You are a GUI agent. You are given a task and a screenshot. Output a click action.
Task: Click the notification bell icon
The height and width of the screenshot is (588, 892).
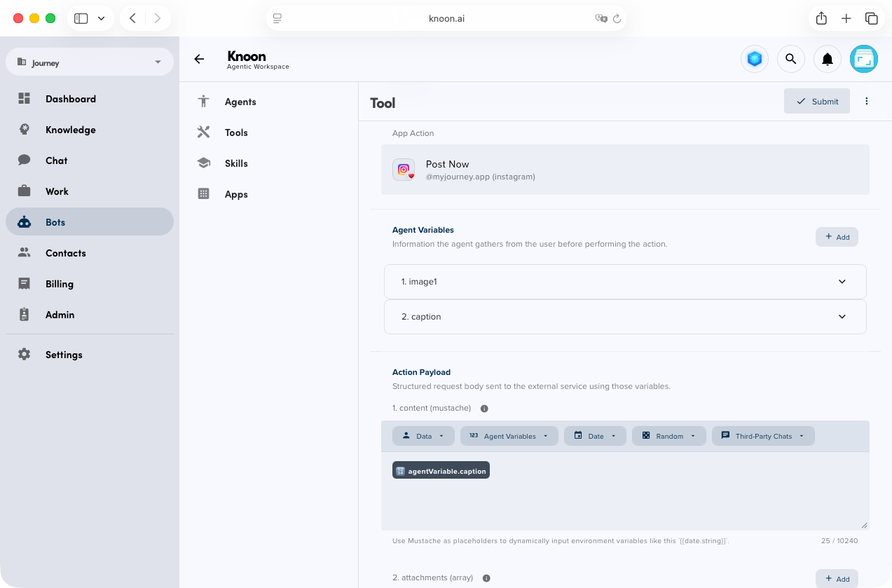[828, 59]
